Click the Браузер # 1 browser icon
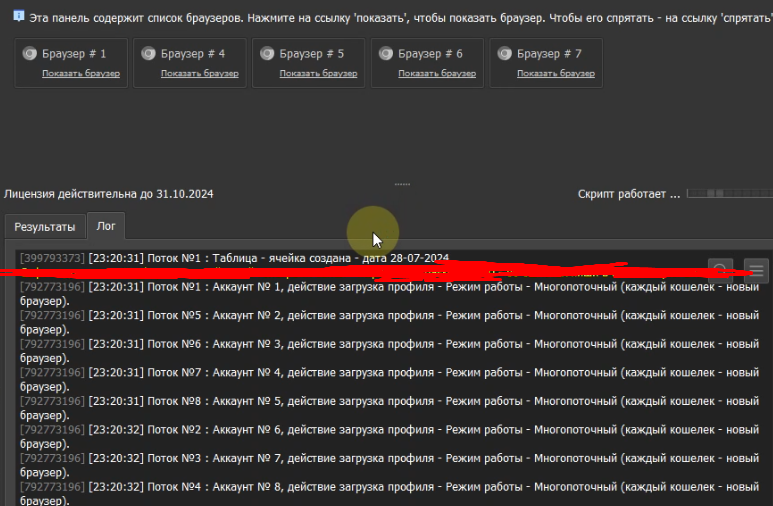 coord(30,54)
